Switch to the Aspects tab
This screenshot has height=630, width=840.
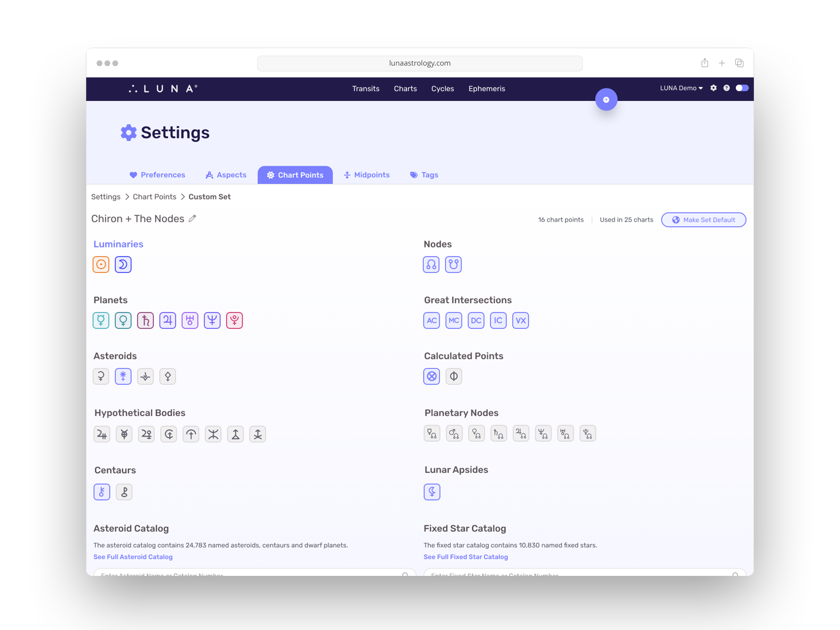coord(226,175)
